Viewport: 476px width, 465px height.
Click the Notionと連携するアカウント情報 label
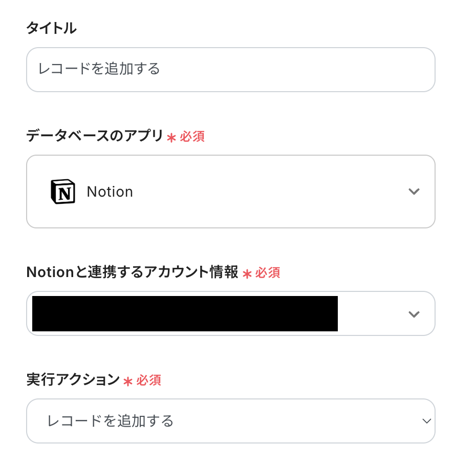[x=132, y=272]
